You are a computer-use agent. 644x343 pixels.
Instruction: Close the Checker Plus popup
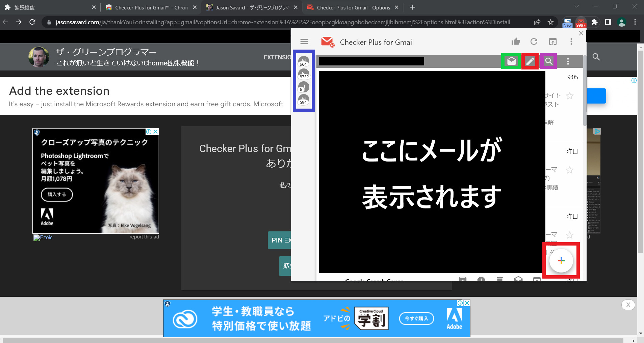point(581,33)
